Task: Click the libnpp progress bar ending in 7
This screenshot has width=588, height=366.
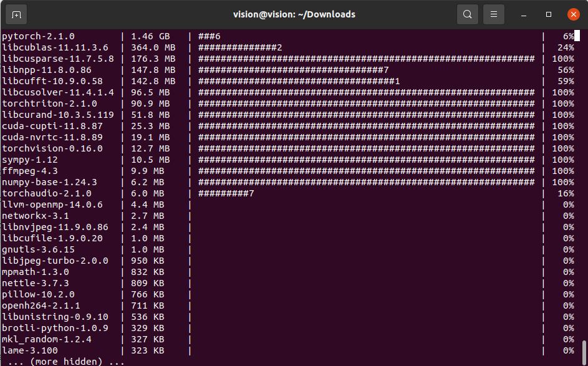Action: click(x=293, y=70)
